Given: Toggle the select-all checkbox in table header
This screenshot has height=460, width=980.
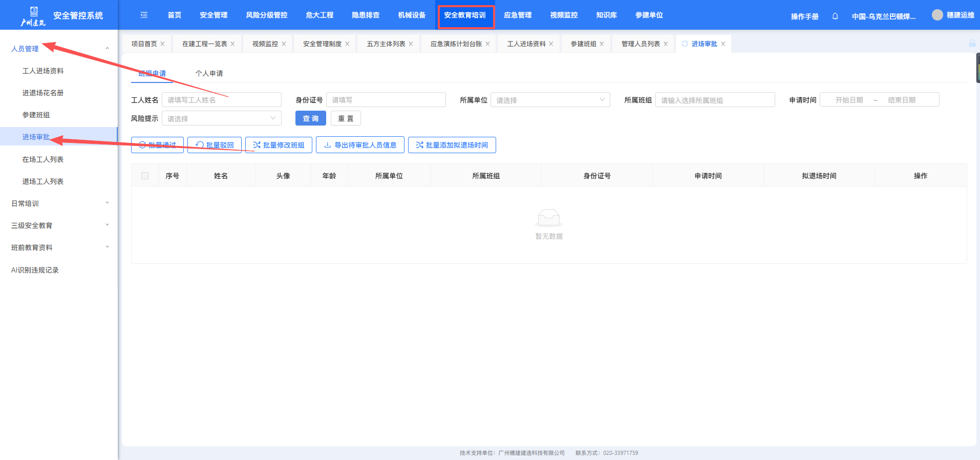Looking at the screenshot, I should click(145, 176).
